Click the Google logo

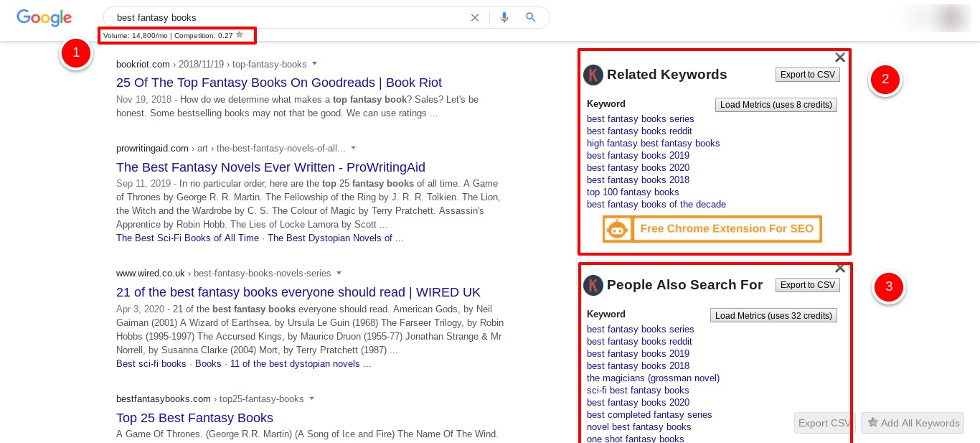pyautogui.click(x=44, y=18)
